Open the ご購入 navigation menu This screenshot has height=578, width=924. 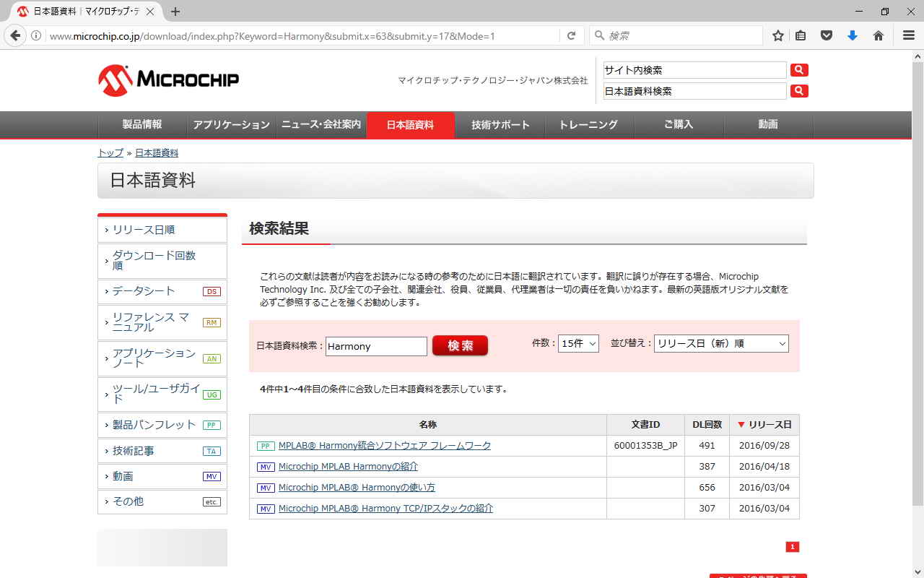(679, 124)
